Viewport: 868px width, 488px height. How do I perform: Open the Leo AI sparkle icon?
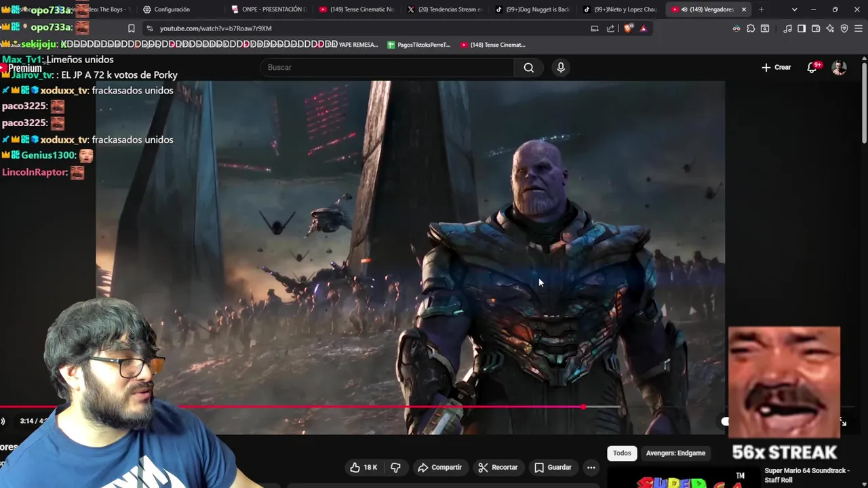pos(830,28)
